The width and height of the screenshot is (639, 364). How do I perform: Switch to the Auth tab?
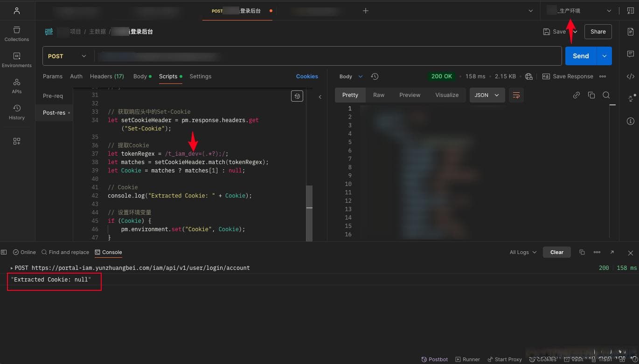tap(76, 76)
